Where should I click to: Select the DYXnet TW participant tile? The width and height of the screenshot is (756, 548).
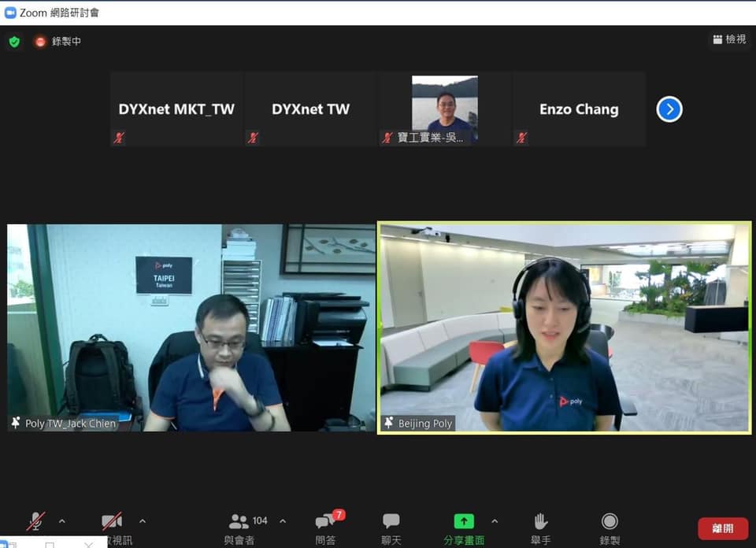click(x=310, y=109)
